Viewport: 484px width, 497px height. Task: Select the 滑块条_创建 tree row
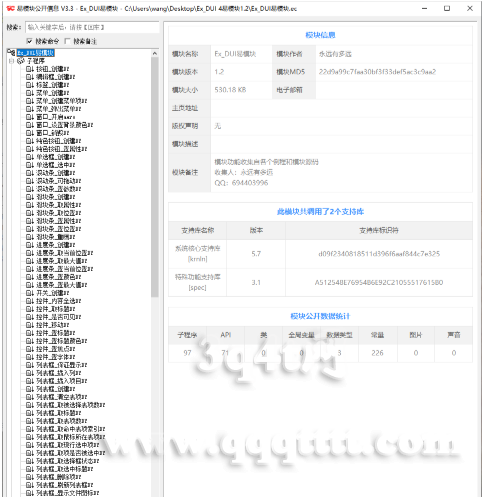tap(55, 197)
